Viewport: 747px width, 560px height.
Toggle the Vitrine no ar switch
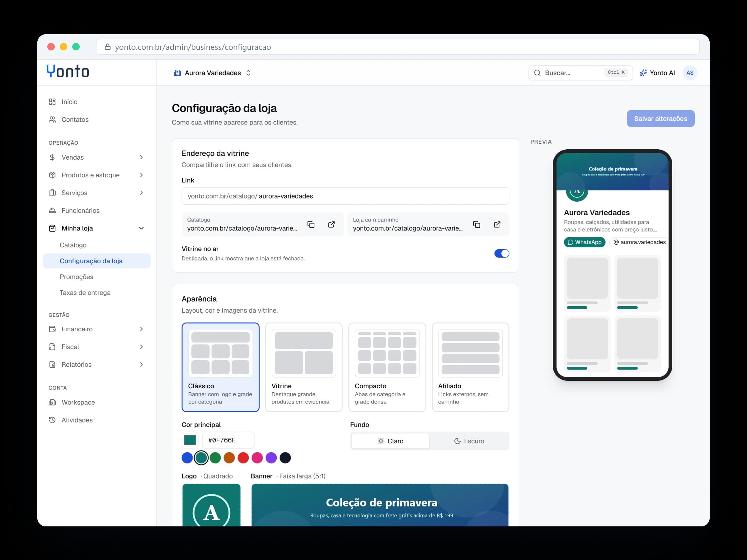click(x=501, y=254)
